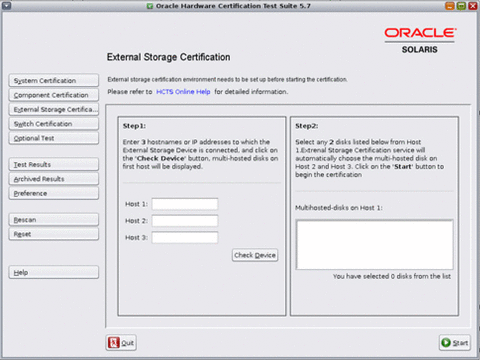This screenshot has width=480, height=360.
Task: Focus the Host 3 input field
Action: pos(185,237)
